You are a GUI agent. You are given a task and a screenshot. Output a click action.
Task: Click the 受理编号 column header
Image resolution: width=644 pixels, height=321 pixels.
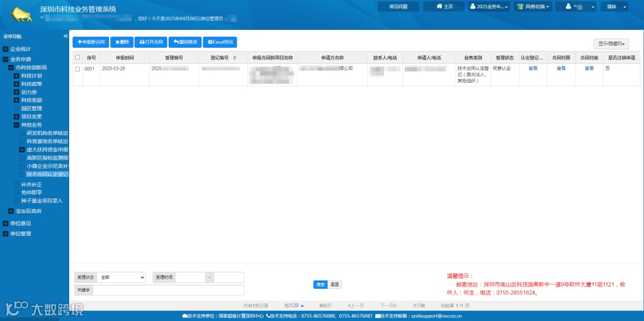pos(174,58)
